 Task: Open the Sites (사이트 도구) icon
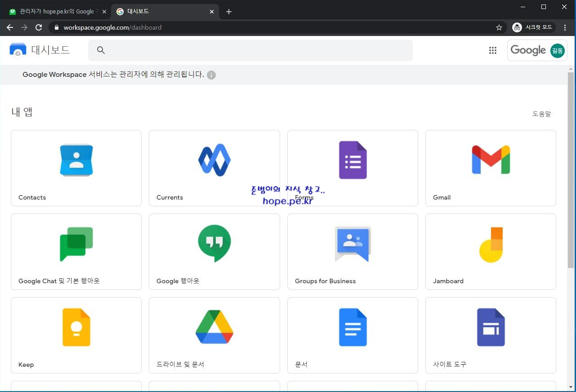tap(491, 327)
